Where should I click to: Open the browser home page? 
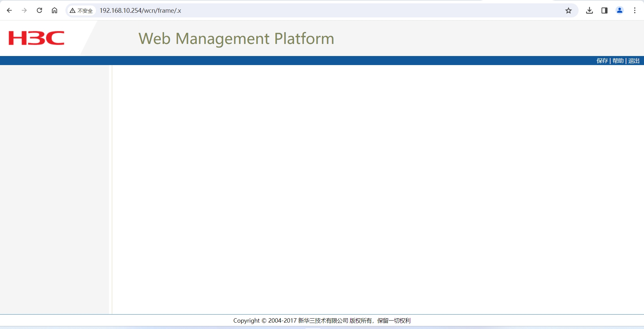[x=54, y=10]
